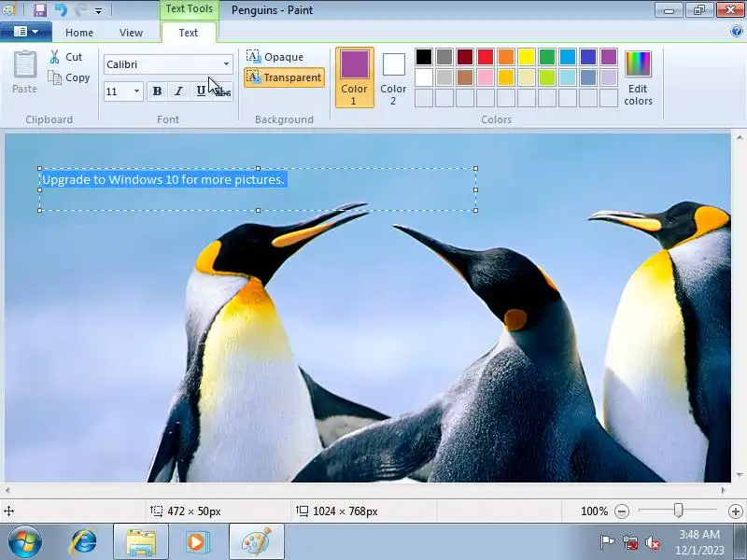The image size is (747, 560).
Task: Click the Undo arrow in title bar
Action: [x=61, y=9]
